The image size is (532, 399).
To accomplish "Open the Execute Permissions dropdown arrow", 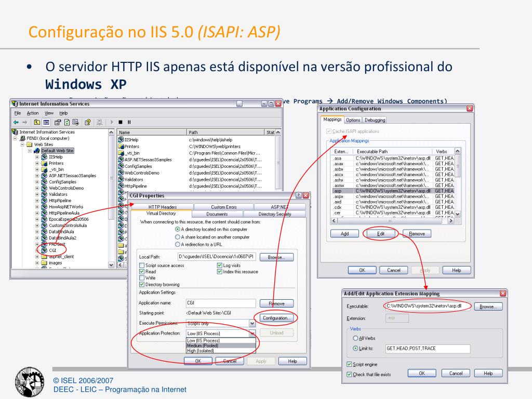I will pos(252,324).
